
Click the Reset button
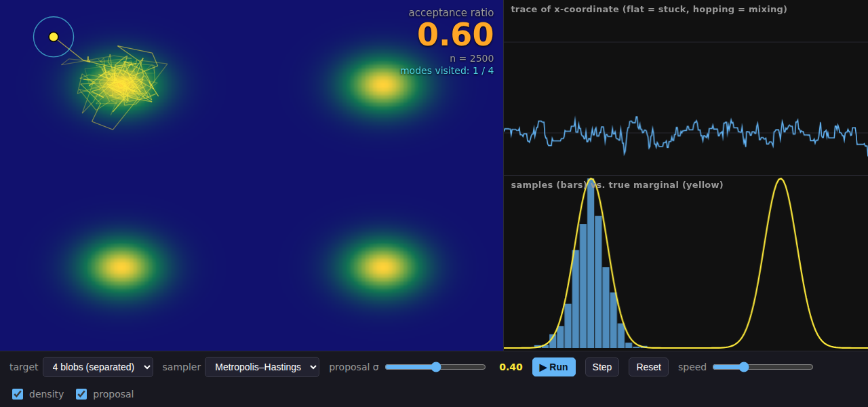click(648, 367)
